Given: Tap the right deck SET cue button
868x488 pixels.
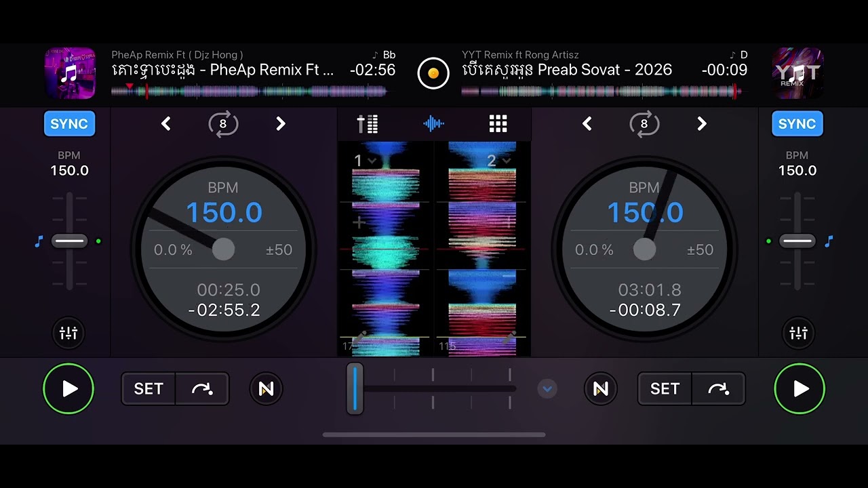Looking at the screenshot, I should tap(665, 388).
